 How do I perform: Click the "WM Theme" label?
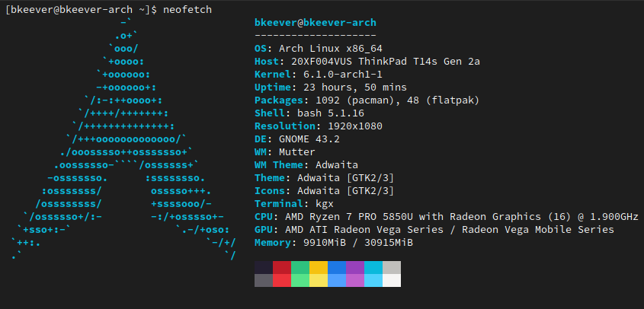(x=279, y=165)
